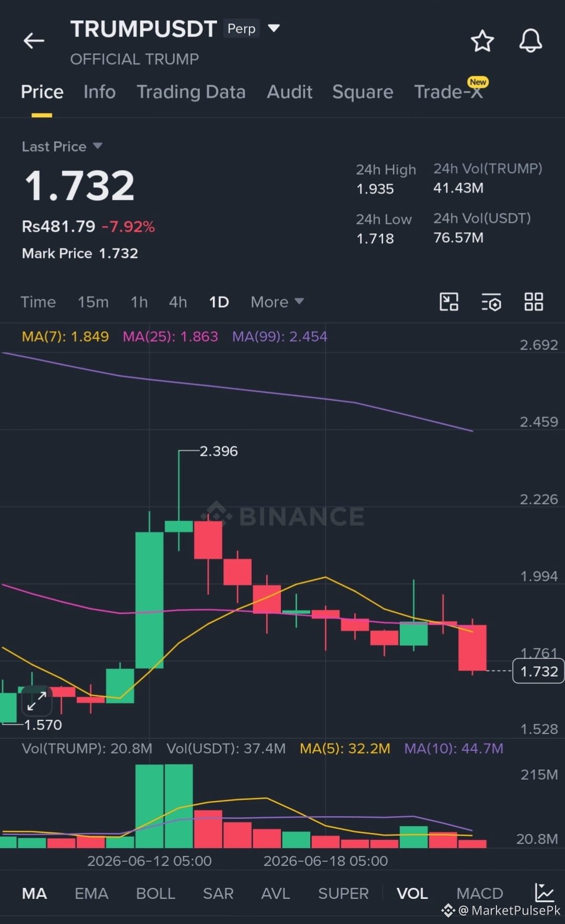Screen dimensions: 565x924
Task: Enable the EMA indicator
Action: [x=91, y=893]
